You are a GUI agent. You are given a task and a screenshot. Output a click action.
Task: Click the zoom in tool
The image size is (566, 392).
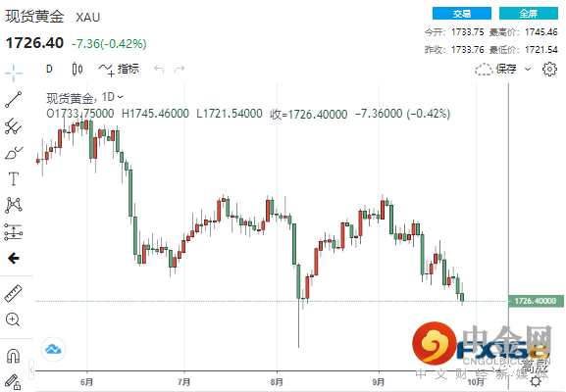point(13,319)
